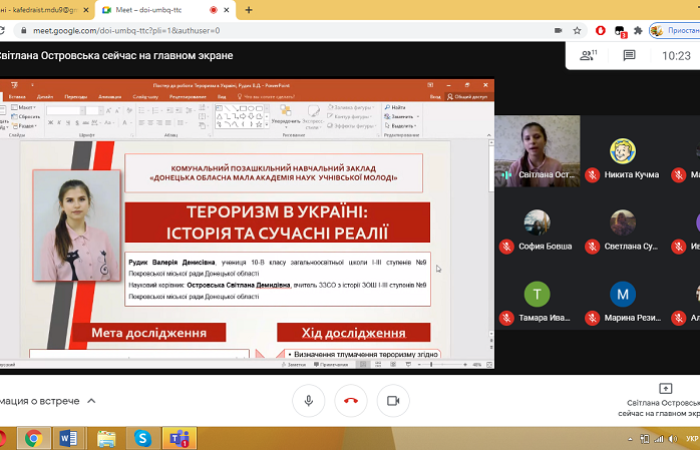Screen dimensions: 700x450
Task: Open a new browser tab
Action: coord(249,9)
